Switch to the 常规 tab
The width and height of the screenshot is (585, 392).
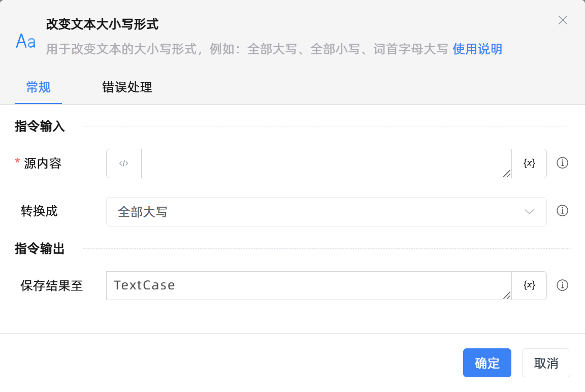coord(38,87)
